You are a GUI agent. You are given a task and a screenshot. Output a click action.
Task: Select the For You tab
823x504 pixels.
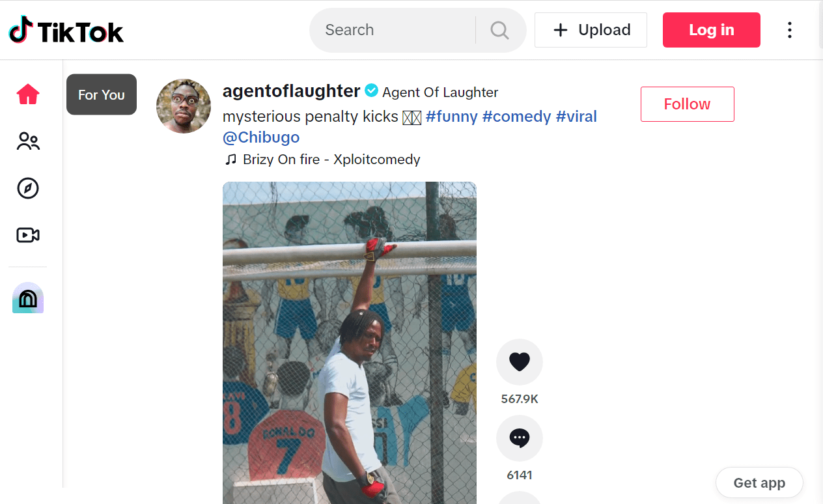102,94
